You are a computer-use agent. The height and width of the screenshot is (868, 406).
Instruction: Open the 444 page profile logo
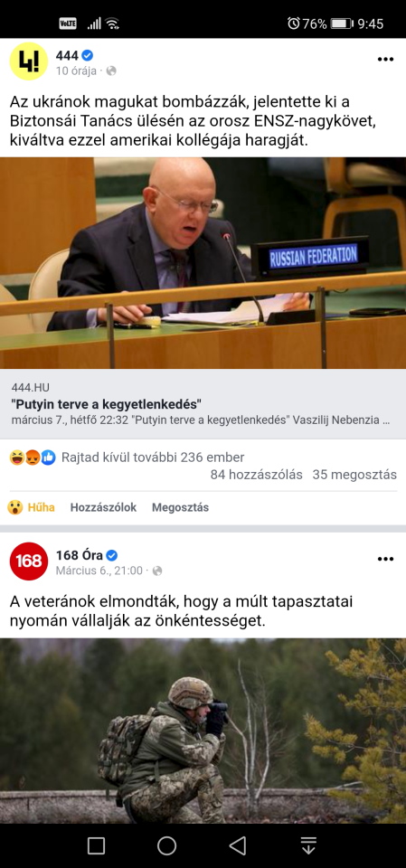pos(29,61)
